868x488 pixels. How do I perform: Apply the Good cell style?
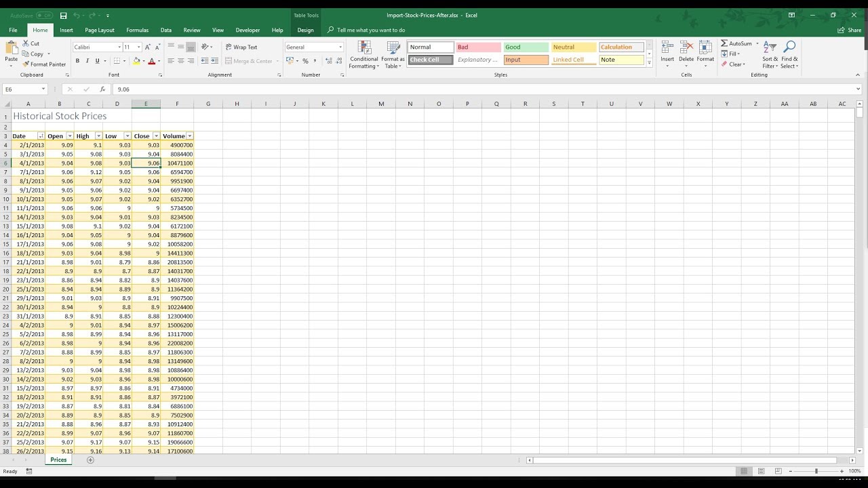tap(526, 47)
